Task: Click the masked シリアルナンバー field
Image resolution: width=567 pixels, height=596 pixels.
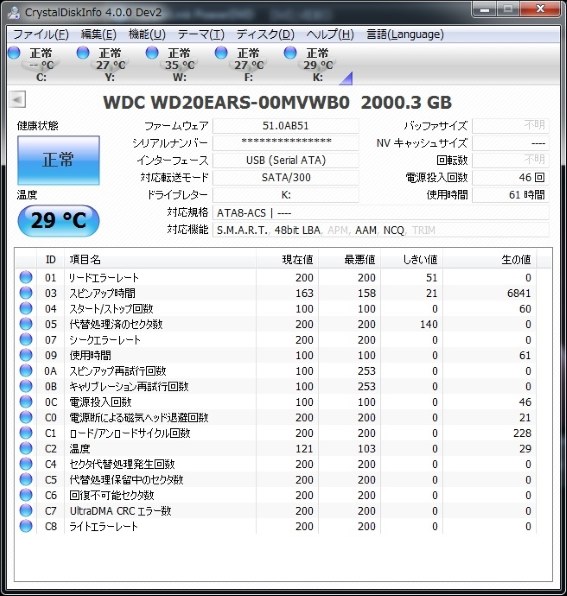Action: pyautogui.click(x=286, y=143)
